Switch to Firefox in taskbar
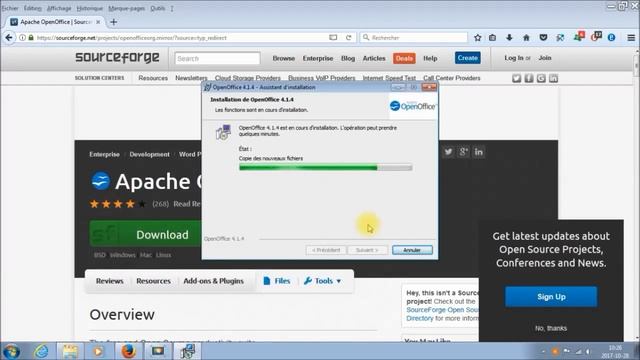 coord(128,351)
